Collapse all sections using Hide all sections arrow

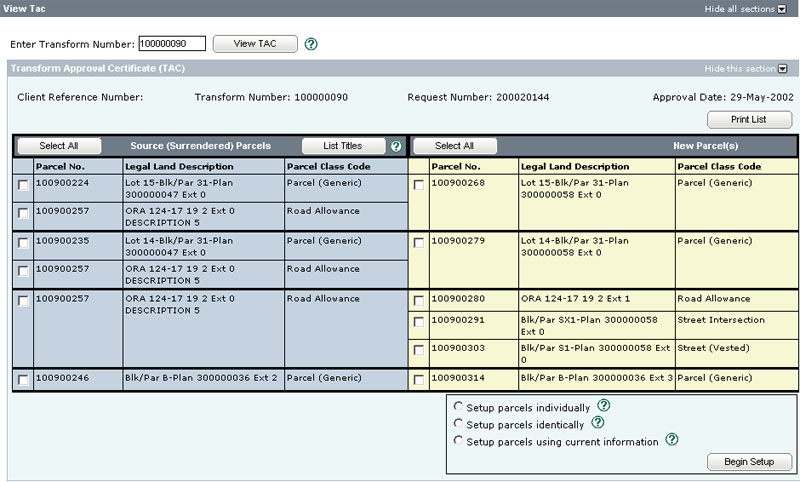782,9
